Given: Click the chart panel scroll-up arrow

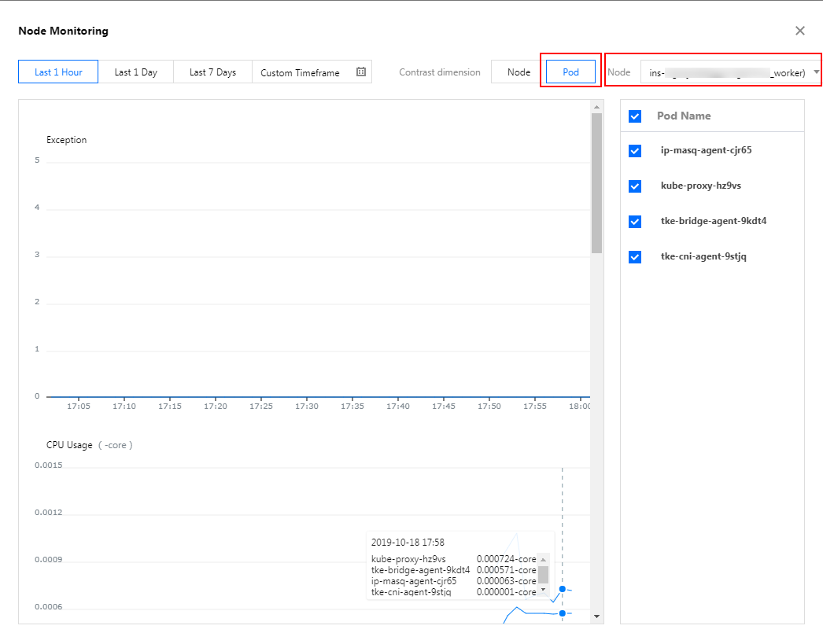Looking at the screenshot, I should 596,106.
